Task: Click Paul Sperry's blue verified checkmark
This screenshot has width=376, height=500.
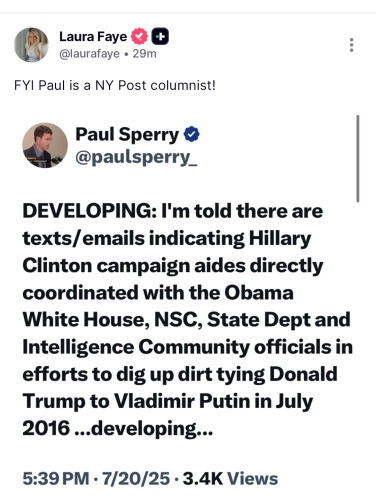Action: [x=192, y=134]
